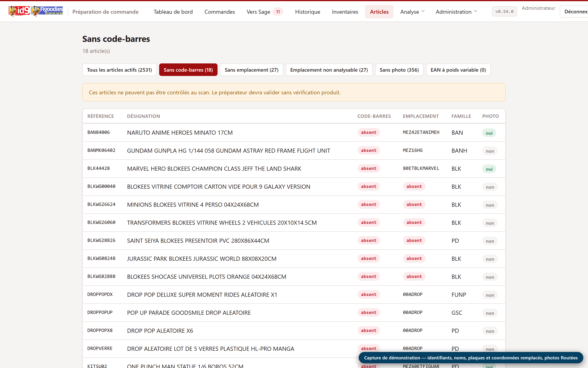
Task: Click the absent emplacement badge for BLKWG00040
Action: pos(414,186)
